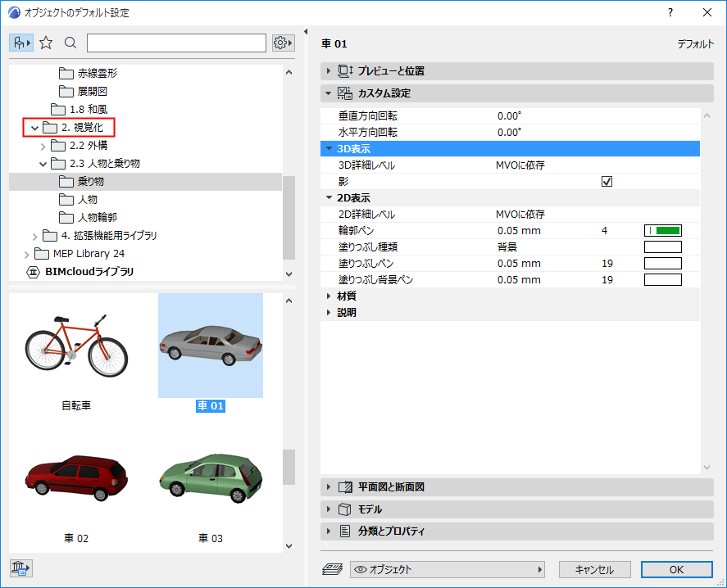Collapse the 2D表示 group

click(x=329, y=197)
